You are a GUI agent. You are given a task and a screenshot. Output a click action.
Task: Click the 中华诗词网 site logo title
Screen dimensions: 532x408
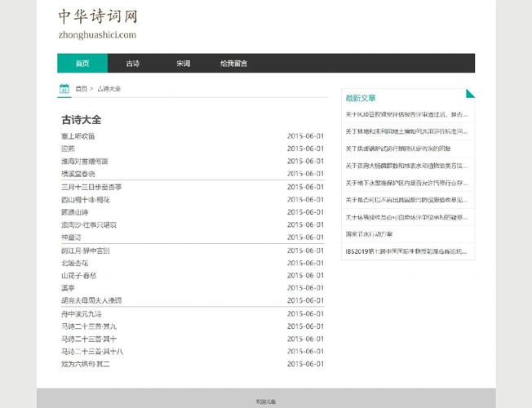[98, 16]
